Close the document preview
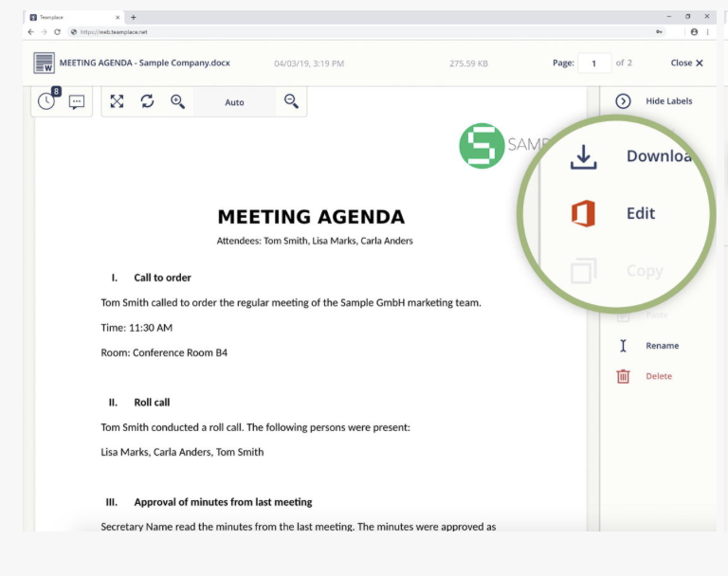The height and width of the screenshot is (576, 728). 686,63
